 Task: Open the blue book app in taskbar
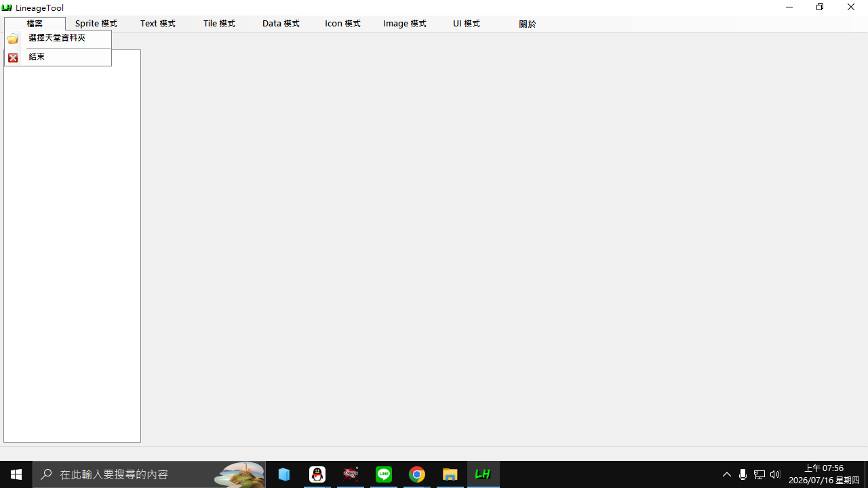[x=284, y=474]
